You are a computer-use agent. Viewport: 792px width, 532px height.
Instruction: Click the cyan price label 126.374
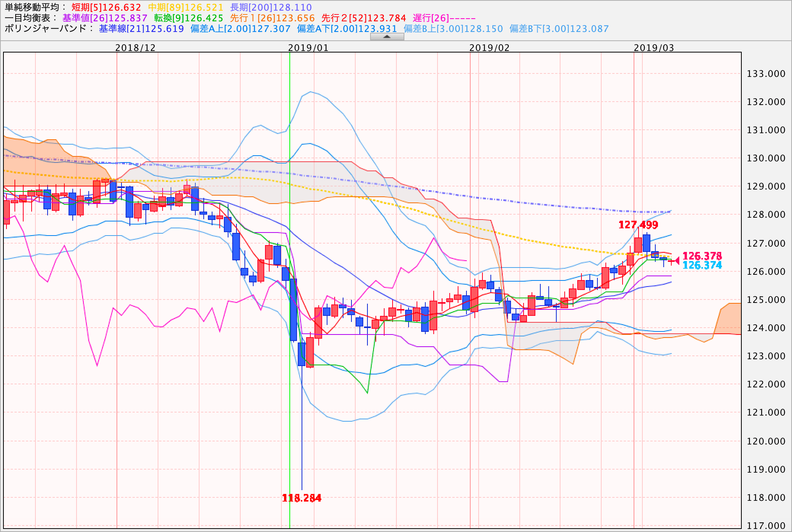click(x=702, y=265)
